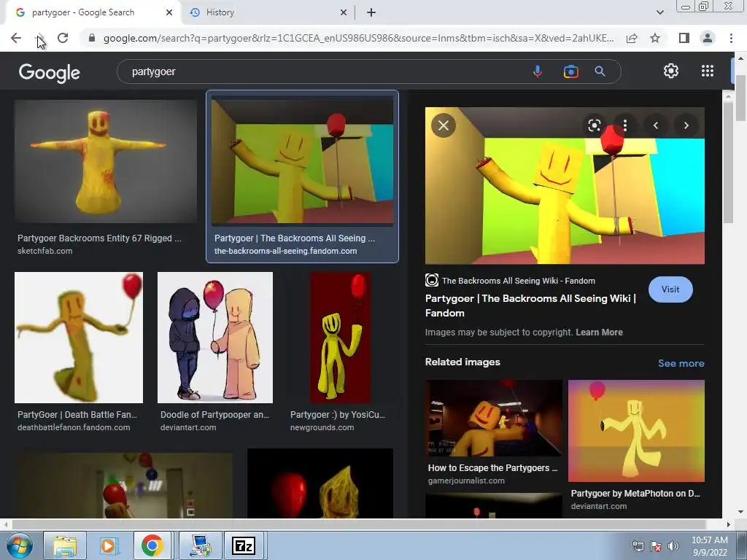The image size is (747, 560).
Task: Click the red balloon dark thumbnail
Action: [x=320, y=483]
